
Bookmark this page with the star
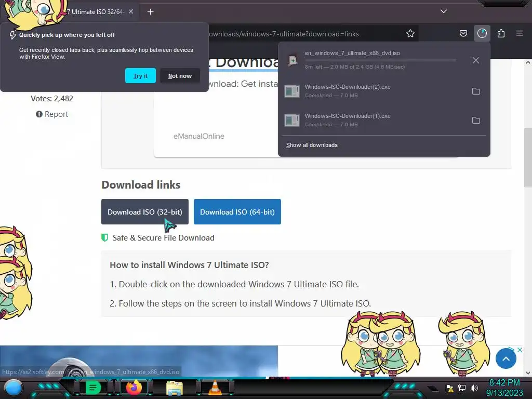click(410, 34)
